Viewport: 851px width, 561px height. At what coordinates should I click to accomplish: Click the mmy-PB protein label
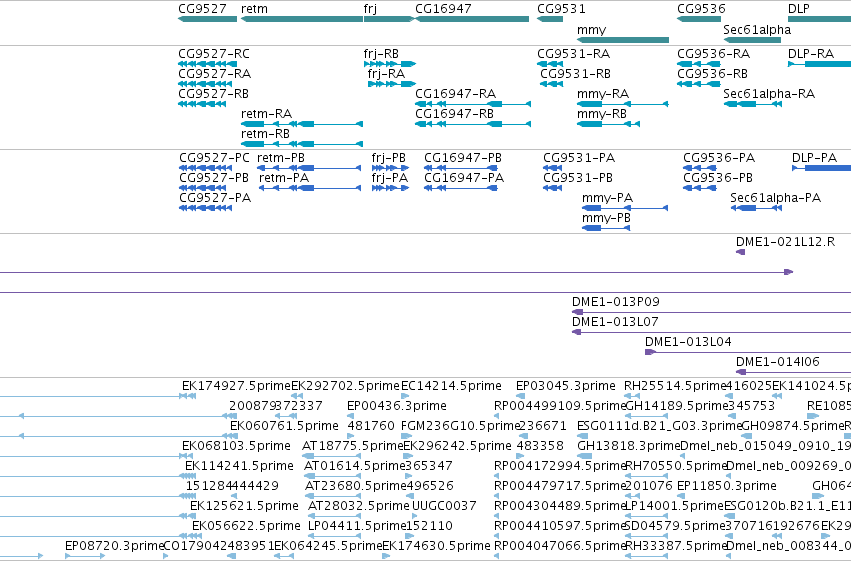(606, 218)
